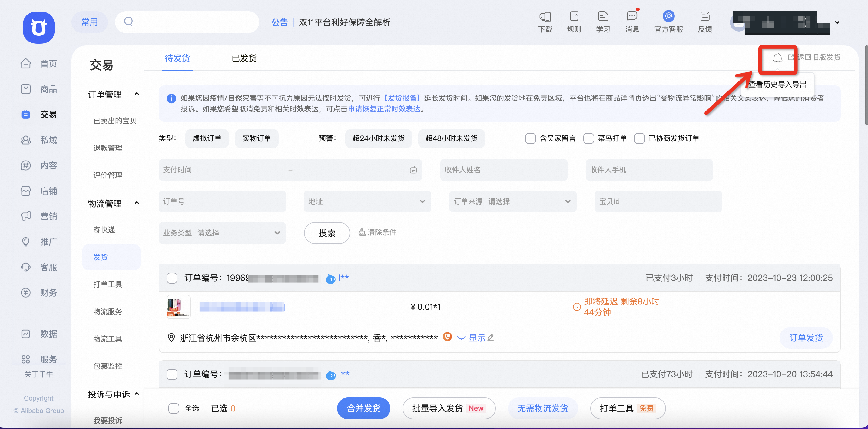Screen dimensions: 868x429
Task: Tick the 菜鸟打单 checkbox
Action: coord(588,138)
